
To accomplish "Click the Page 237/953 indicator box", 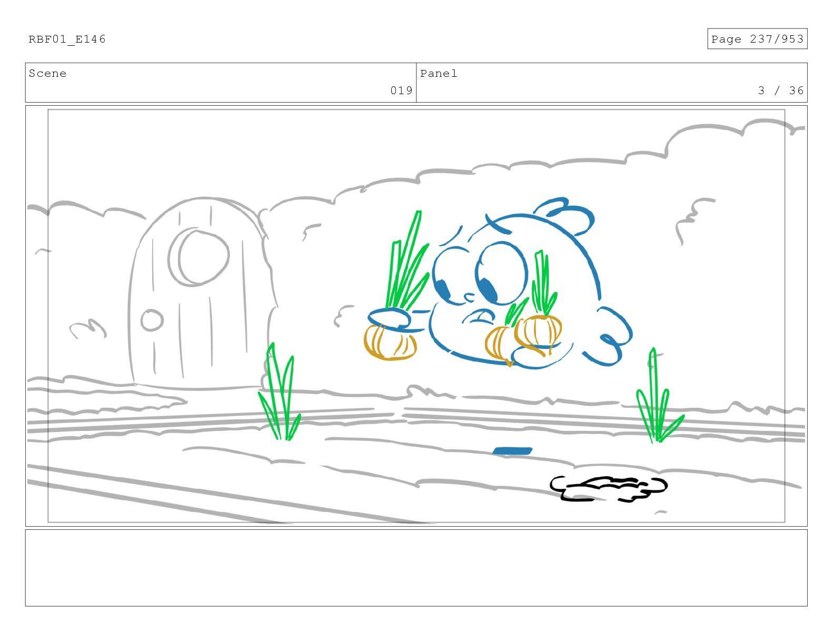I will click(x=757, y=39).
